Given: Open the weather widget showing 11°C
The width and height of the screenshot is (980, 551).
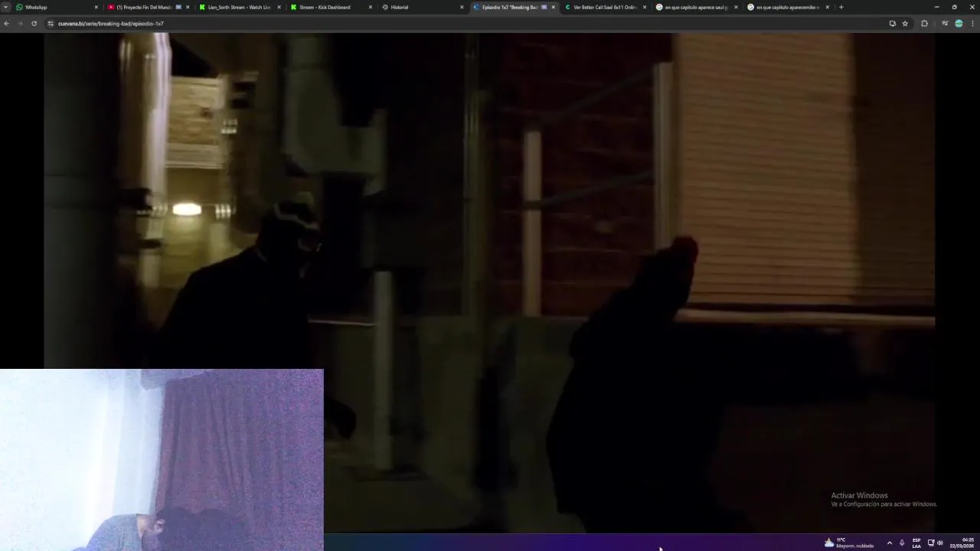Looking at the screenshot, I should [x=849, y=543].
